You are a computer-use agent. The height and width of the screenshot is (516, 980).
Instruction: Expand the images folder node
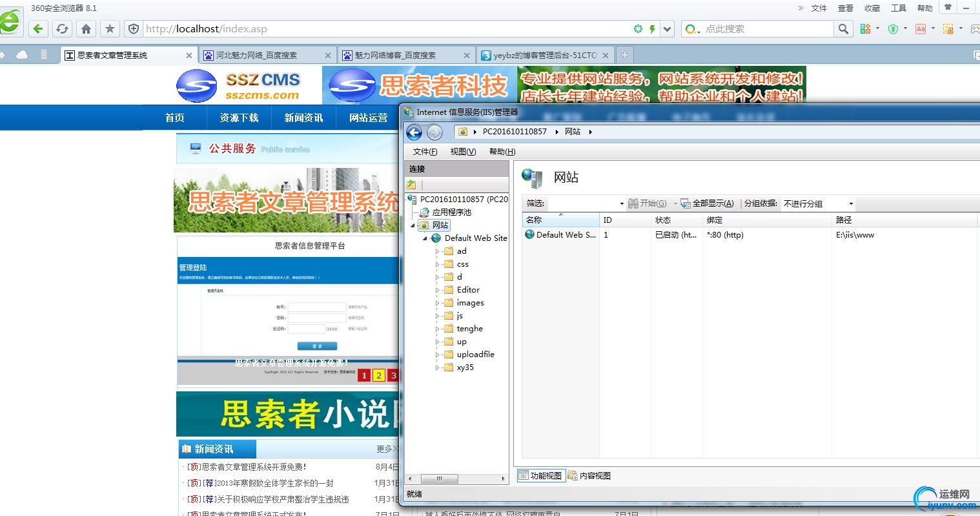tap(437, 303)
